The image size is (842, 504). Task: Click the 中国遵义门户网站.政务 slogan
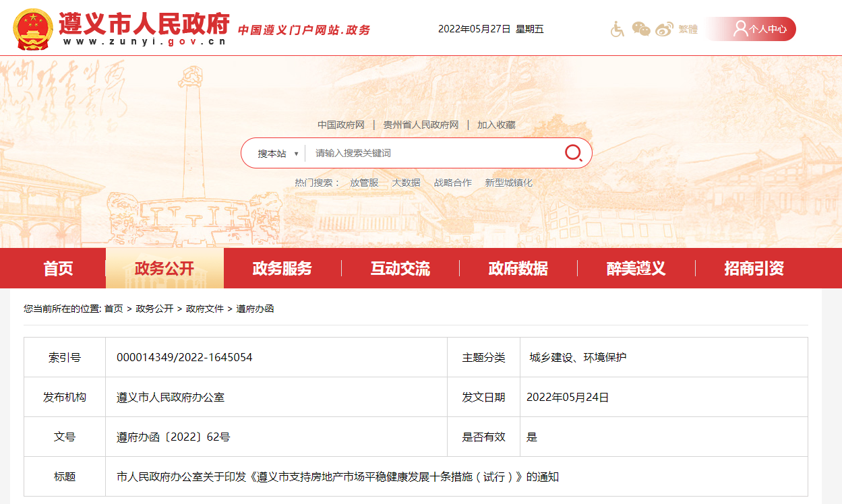click(304, 30)
